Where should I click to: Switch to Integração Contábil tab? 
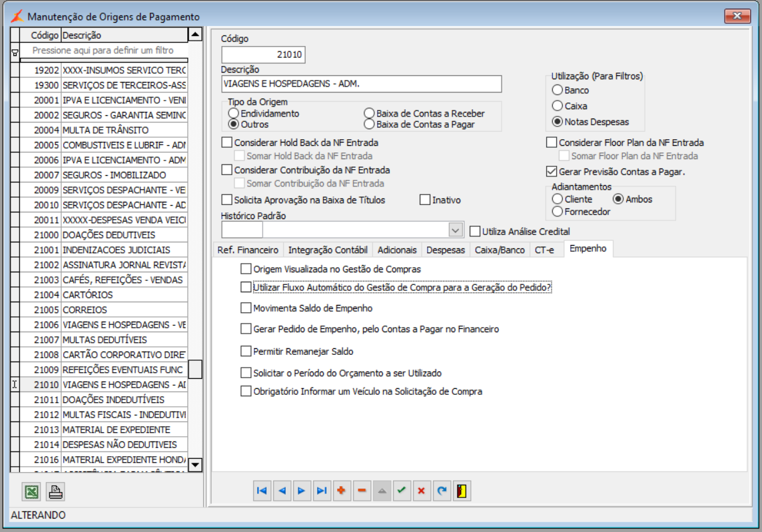pos(328,250)
